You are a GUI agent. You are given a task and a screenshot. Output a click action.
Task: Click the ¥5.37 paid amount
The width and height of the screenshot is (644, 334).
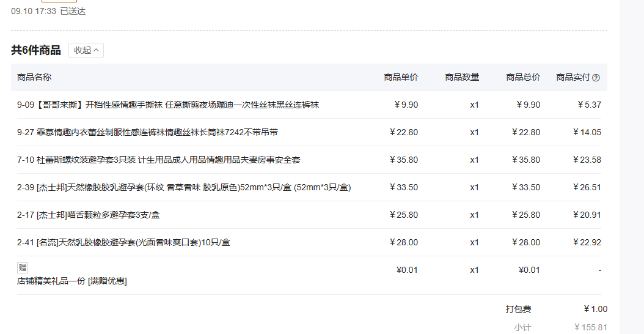(x=589, y=105)
